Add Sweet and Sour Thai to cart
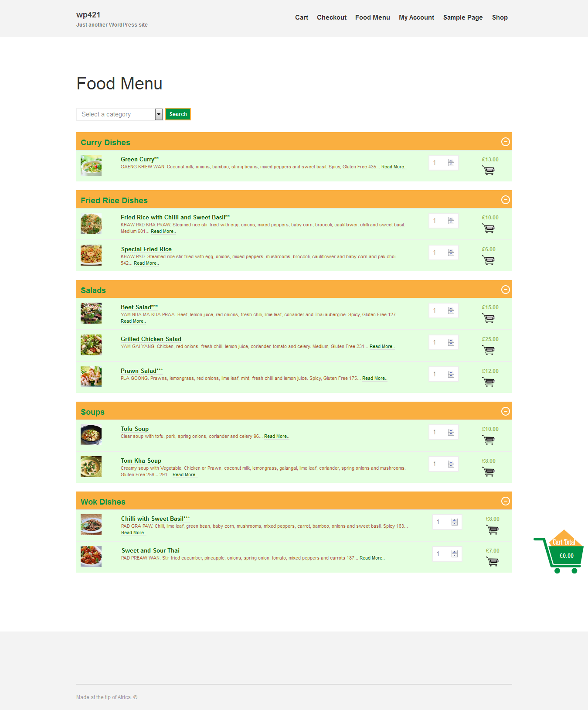This screenshot has width=588, height=710. coord(492,562)
